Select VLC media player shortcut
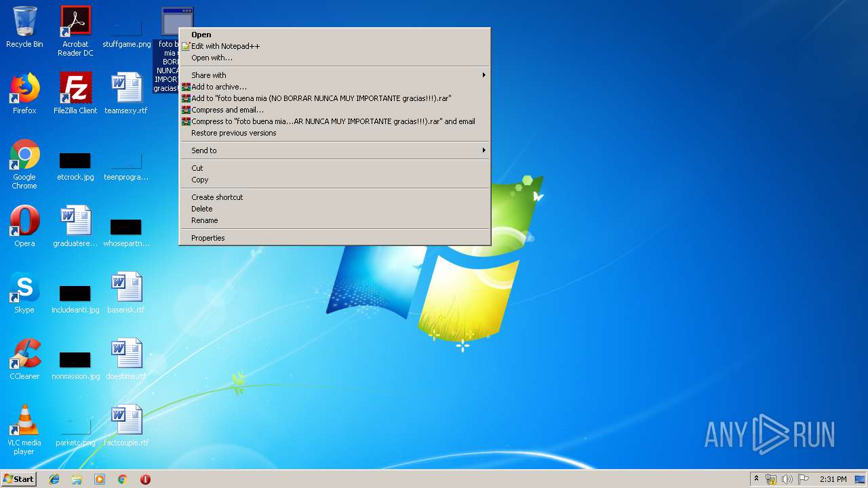The height and width of the screenshot is (488, 868). click(x=24, y=430)
